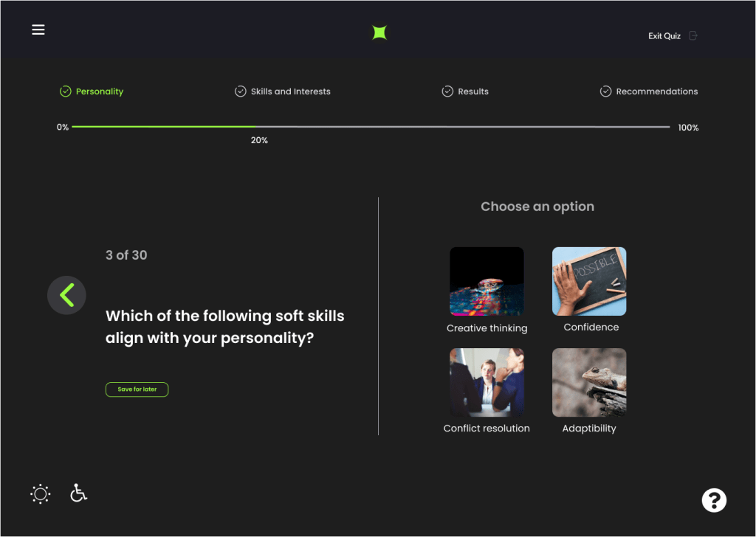Click the Recommendations step check icon
The height and width of the screenshot is (537, 756).
click(x=605, y=91)
